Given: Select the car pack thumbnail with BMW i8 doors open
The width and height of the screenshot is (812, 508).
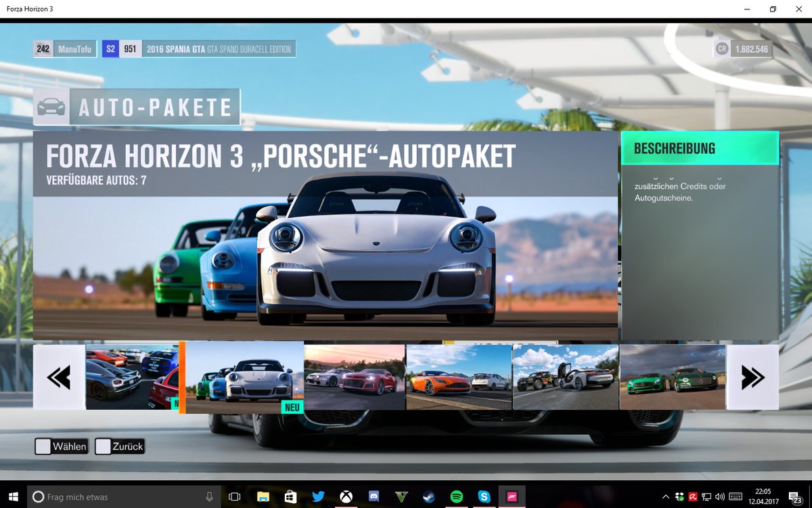Looking at the screenshot, I should click(566, 377).
